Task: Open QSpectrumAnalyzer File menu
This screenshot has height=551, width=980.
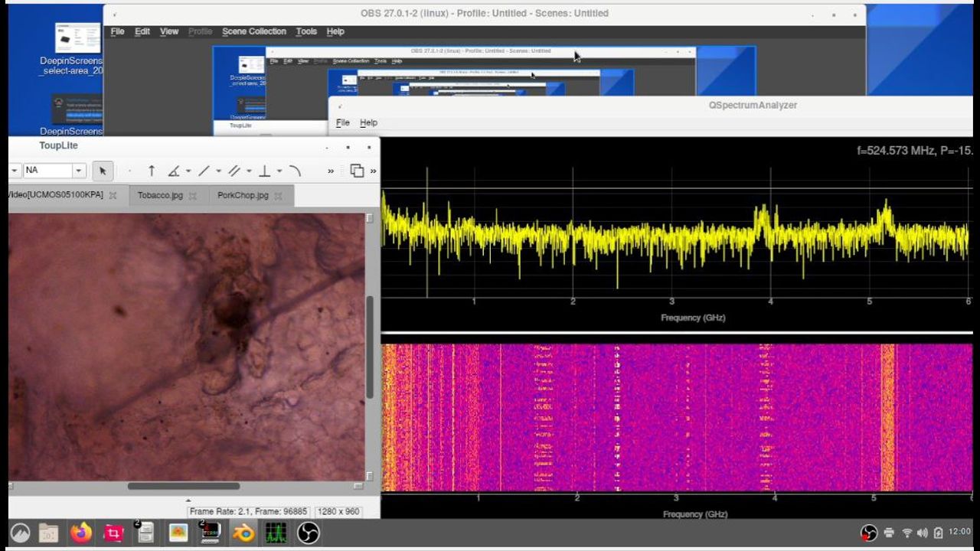Action: [342, 122]
